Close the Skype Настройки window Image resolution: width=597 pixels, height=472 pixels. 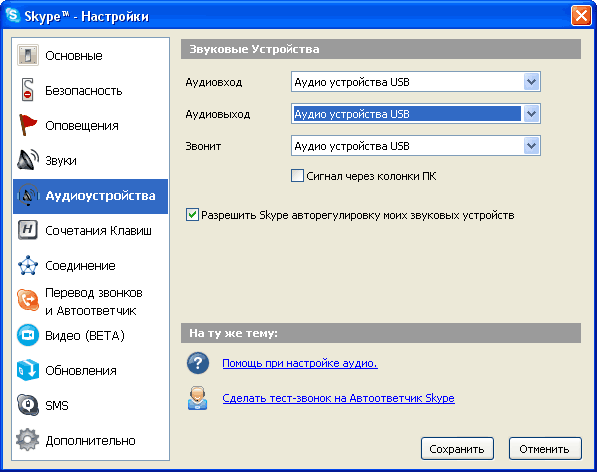pyautogui.click(x=581, y=16)
